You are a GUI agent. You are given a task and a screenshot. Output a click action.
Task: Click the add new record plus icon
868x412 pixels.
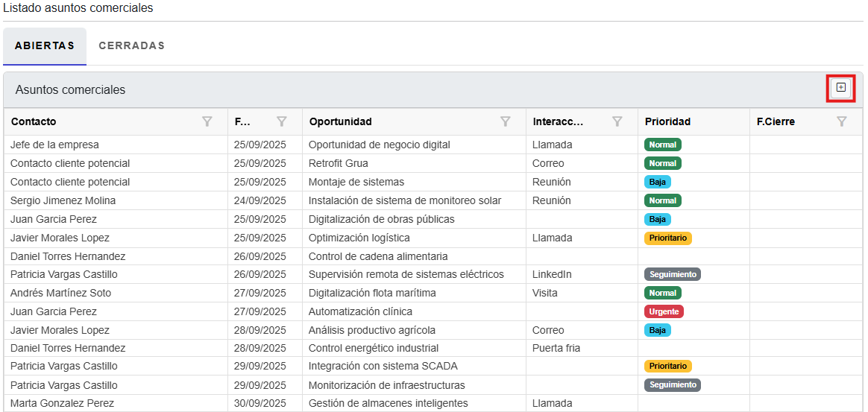click(840, 88)
